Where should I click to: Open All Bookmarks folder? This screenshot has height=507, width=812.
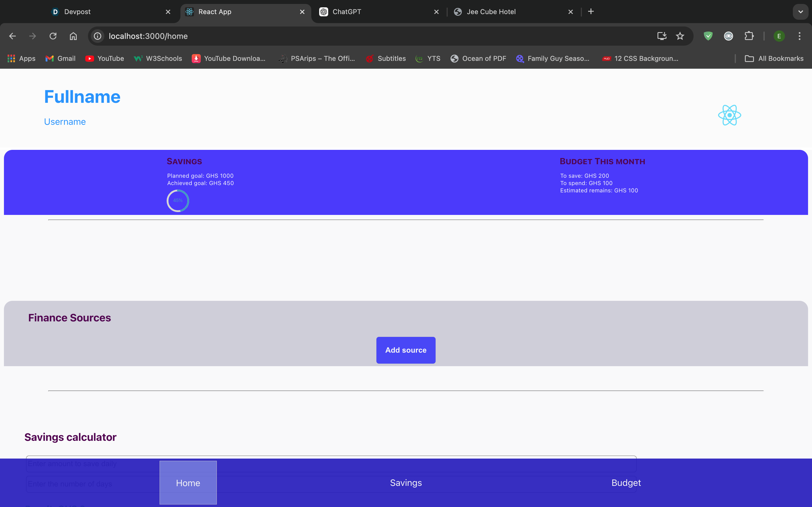point(774,59)
